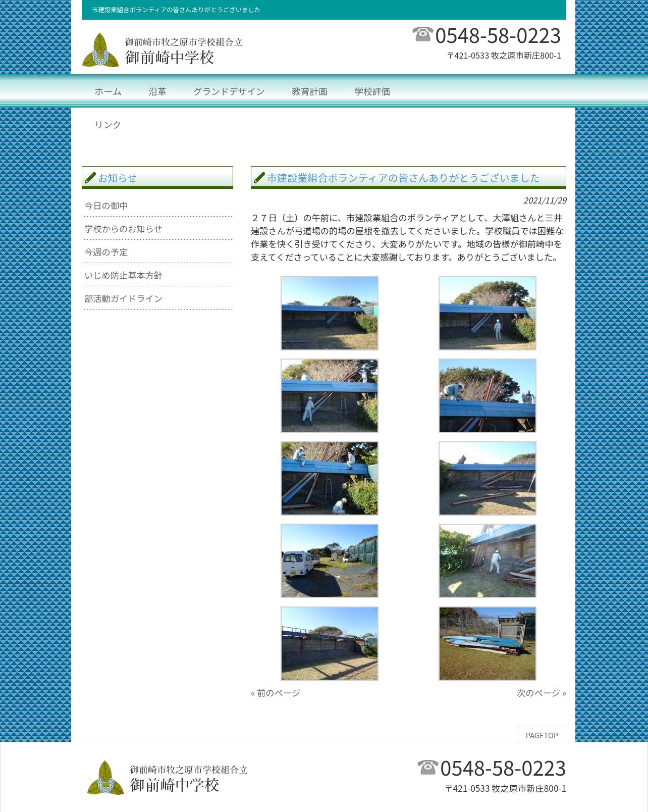Open first photo of blue roof shed

pos(330,313)
